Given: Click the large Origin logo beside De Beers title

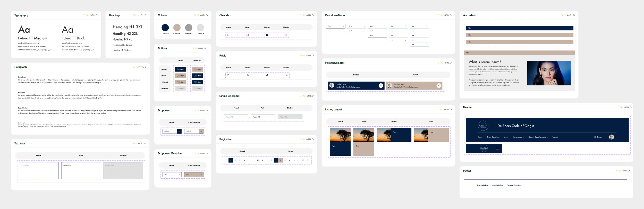Looking at the screenshot, I should coord(483,126).
